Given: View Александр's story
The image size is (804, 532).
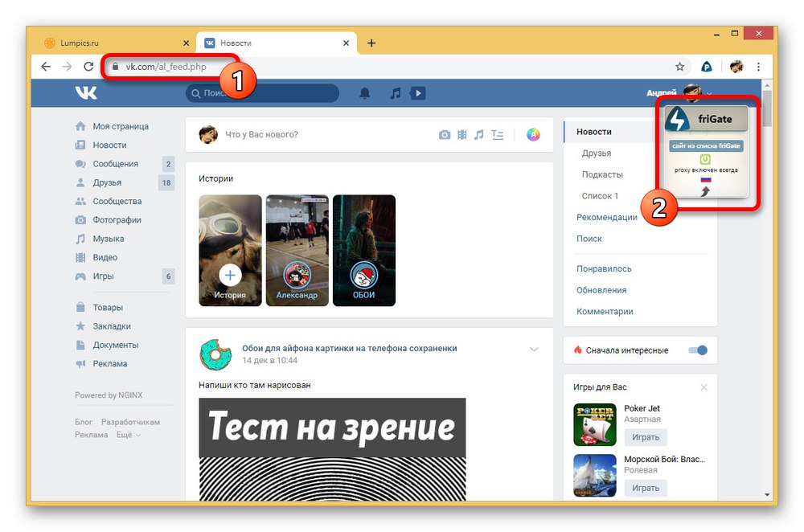Looking at the screenshot, I should (x=297, y=251).
